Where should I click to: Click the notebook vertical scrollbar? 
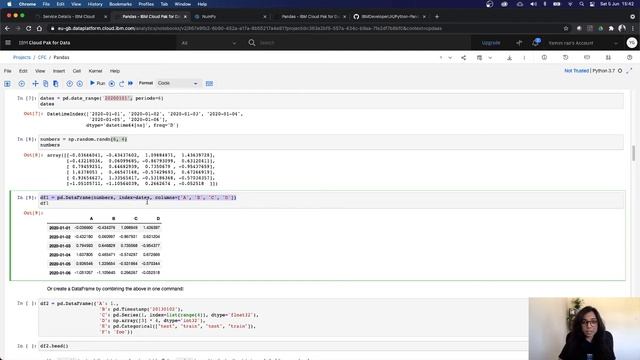pyautogui.click(x=633, y=153)
